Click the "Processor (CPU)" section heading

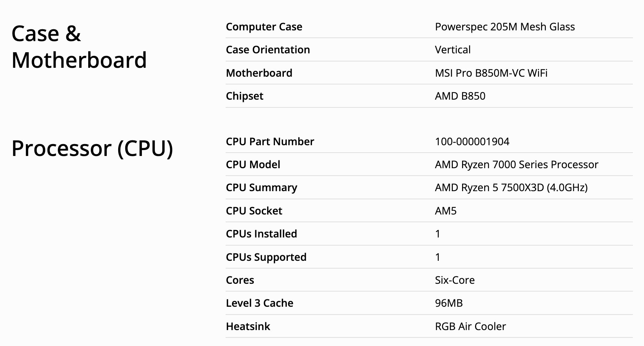(x=92, y=149)
